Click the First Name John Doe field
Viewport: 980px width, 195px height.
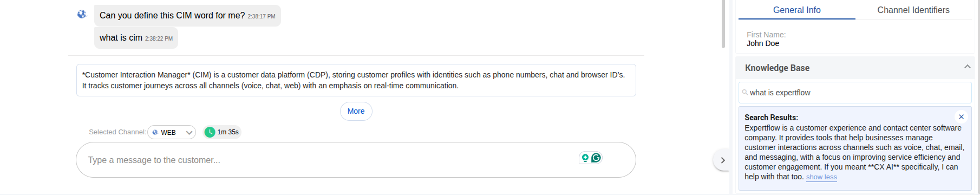(855, 39)
